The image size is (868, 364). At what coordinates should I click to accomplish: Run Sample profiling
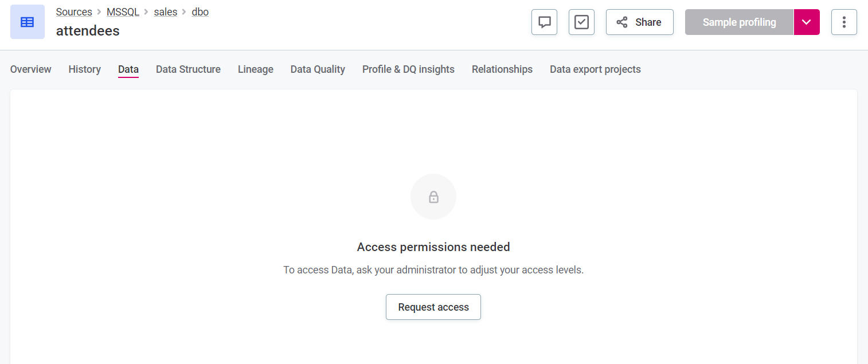(x=739, y=22)
